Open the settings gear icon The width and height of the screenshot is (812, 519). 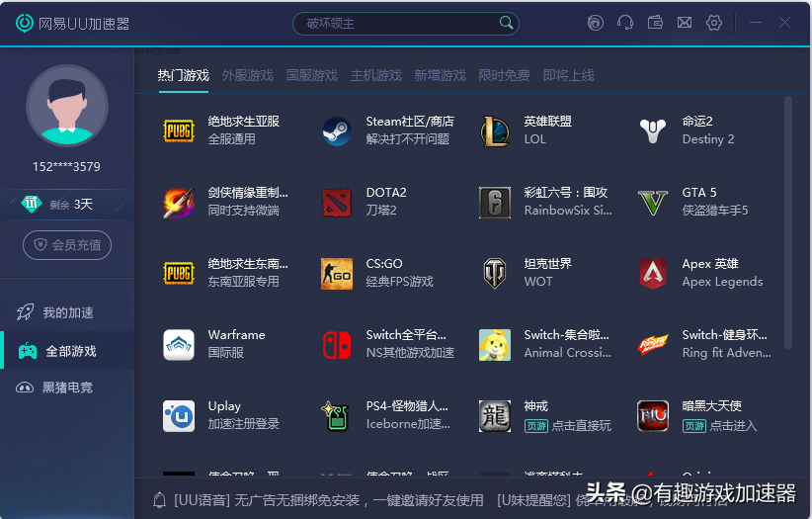click(714, 23)
